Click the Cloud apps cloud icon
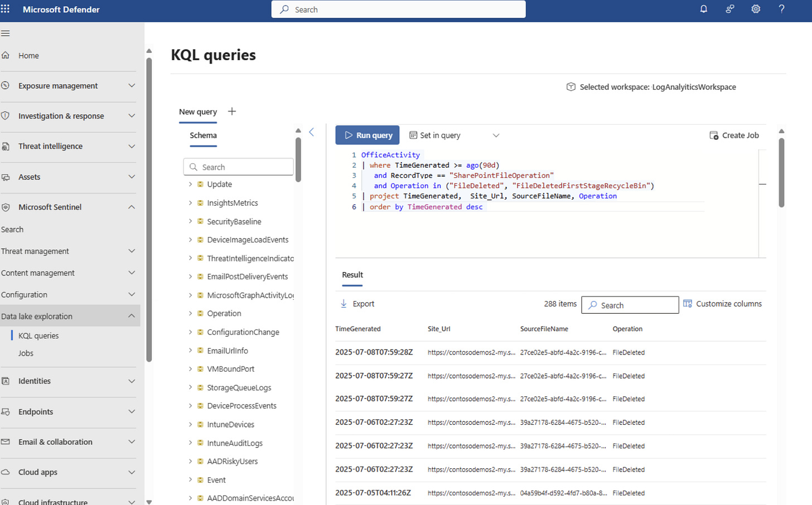Image resolution: width=812 pixels, height=505 pixels. (6, 472)
